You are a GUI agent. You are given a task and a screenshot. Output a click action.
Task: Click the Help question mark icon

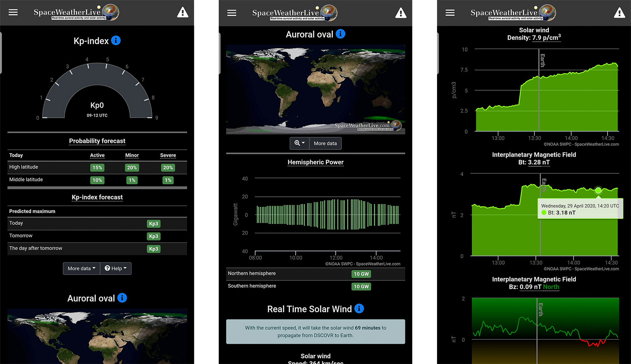click(107, 268)
